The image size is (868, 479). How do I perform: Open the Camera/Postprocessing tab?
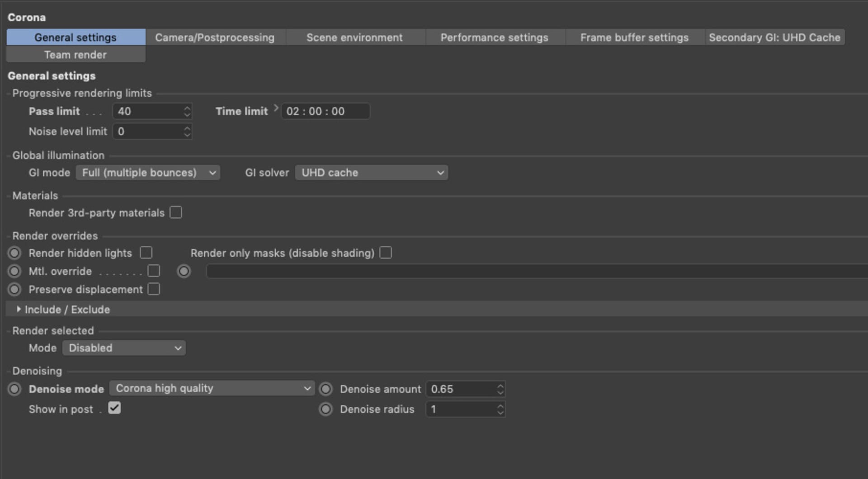click(x=215, y=38)
